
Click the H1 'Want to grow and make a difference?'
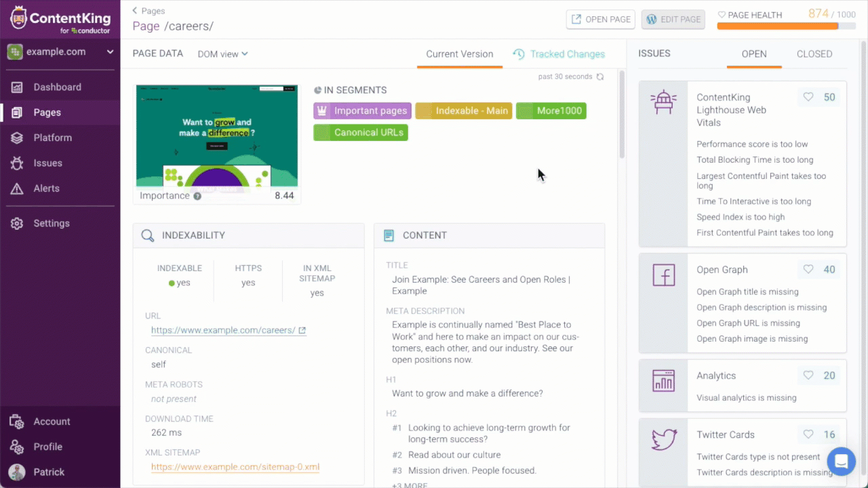pos(467,394)
